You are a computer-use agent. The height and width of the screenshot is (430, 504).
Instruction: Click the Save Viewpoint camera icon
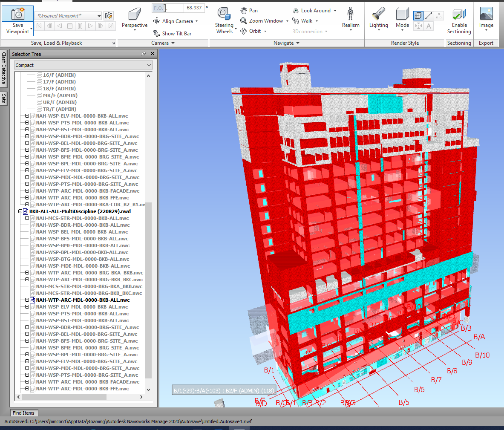17,14
